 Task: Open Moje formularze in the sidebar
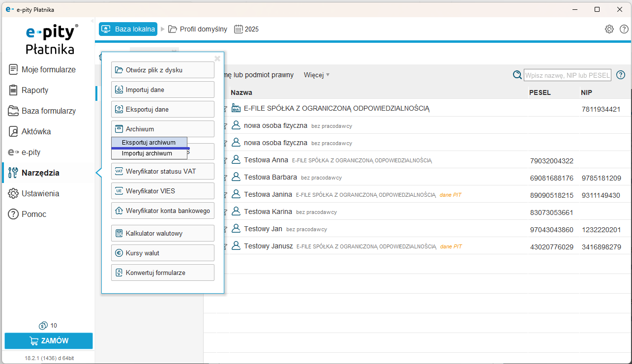[x=48, y=69]
